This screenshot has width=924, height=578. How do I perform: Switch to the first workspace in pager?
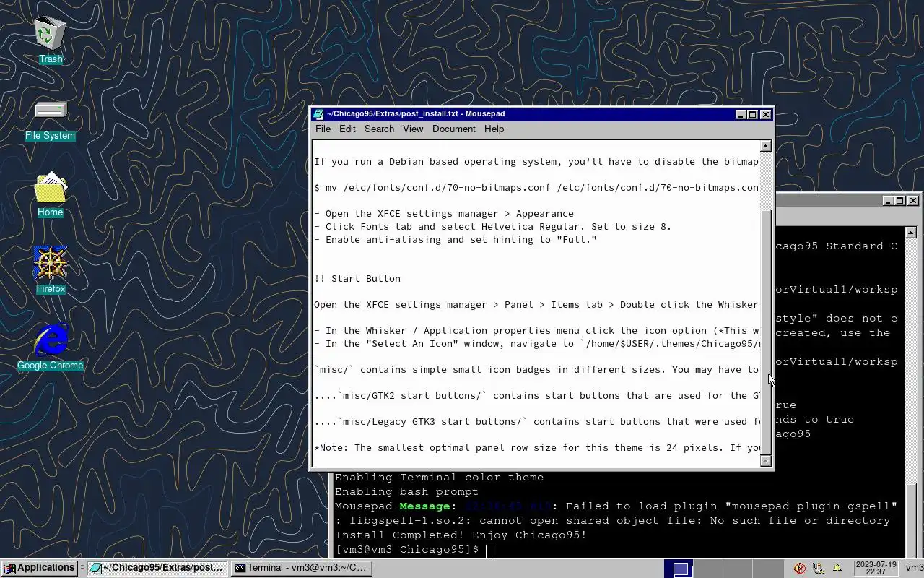click(x=679, y=569)
